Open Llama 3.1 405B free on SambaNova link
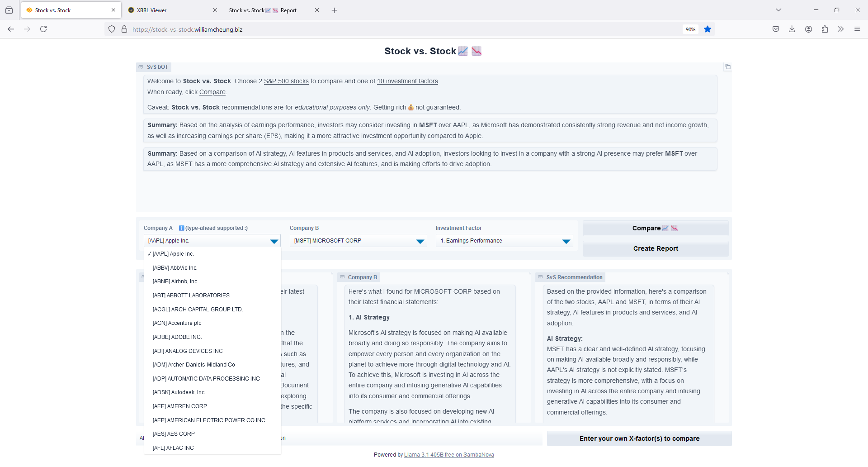This screenshot has height=467, width=868. [x=449, y=455]
